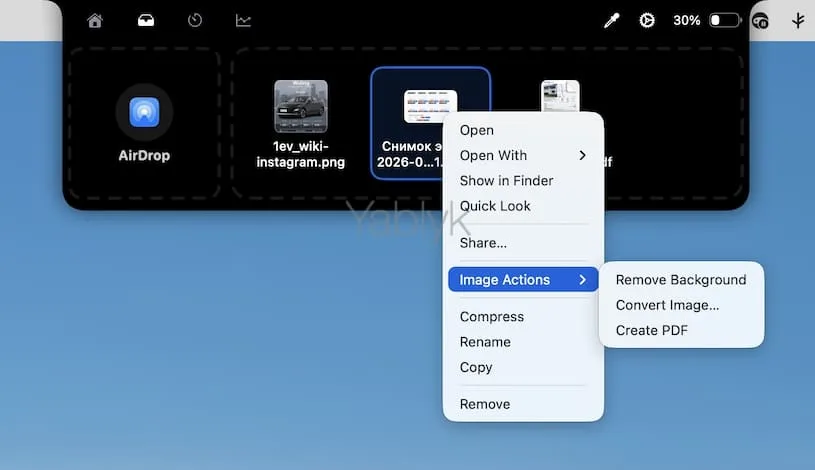Click the gear icon beside the eyedropper
Screen dimensions: 815x470
[647, 20]
